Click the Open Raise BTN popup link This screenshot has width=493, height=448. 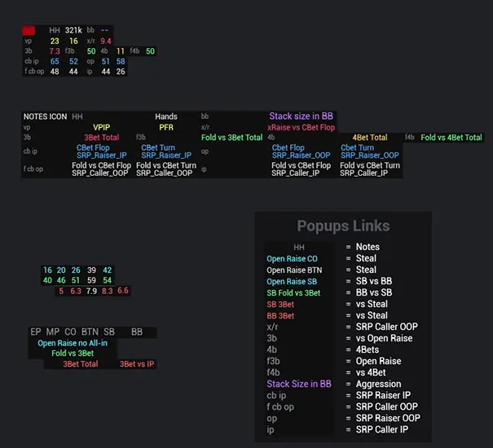coord(293,270)
